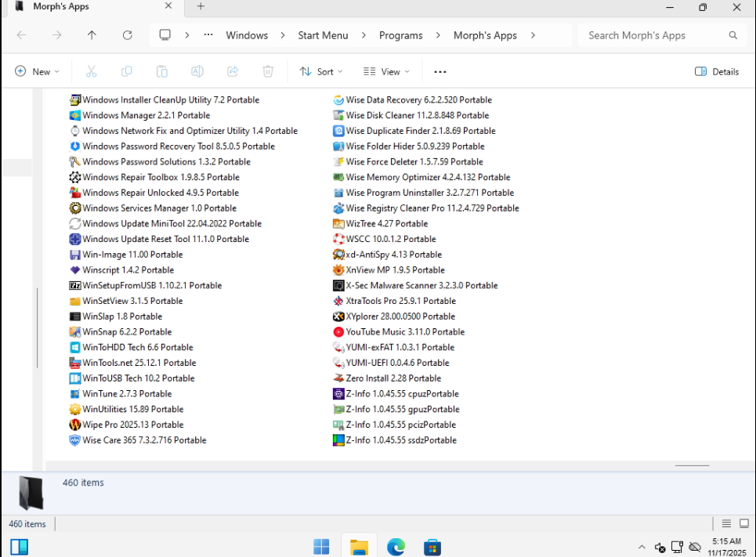756x557 pixels.
Task: Switch to large thumbnails view in status bar
Action: [744, 523]
